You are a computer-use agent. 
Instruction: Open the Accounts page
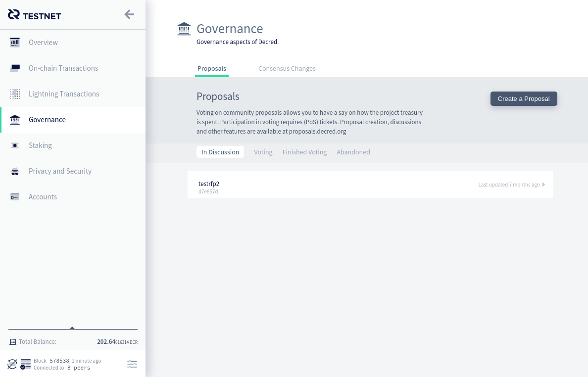point(73,197)
